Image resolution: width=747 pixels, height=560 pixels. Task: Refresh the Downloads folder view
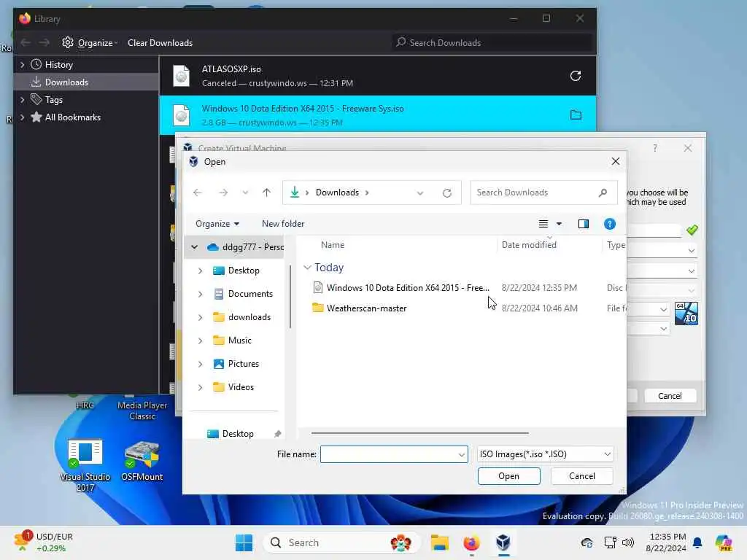point(447,192)
